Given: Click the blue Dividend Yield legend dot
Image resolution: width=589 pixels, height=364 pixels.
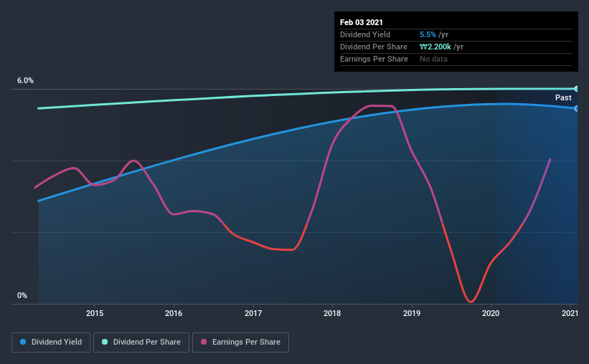Looking at the screenshot, I should 23,342.
